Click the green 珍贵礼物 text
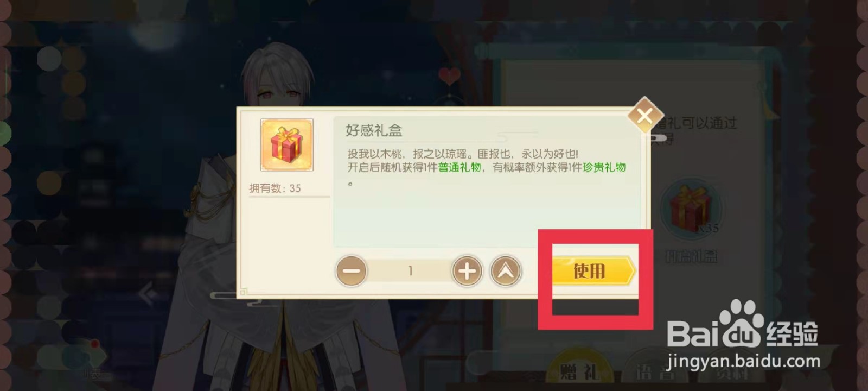The image size is (868, 391). pyautogui.click(x=604, y=168)
